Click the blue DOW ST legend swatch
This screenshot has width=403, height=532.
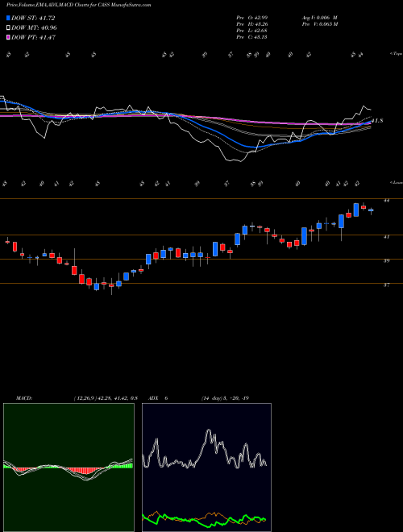(8, 18)
